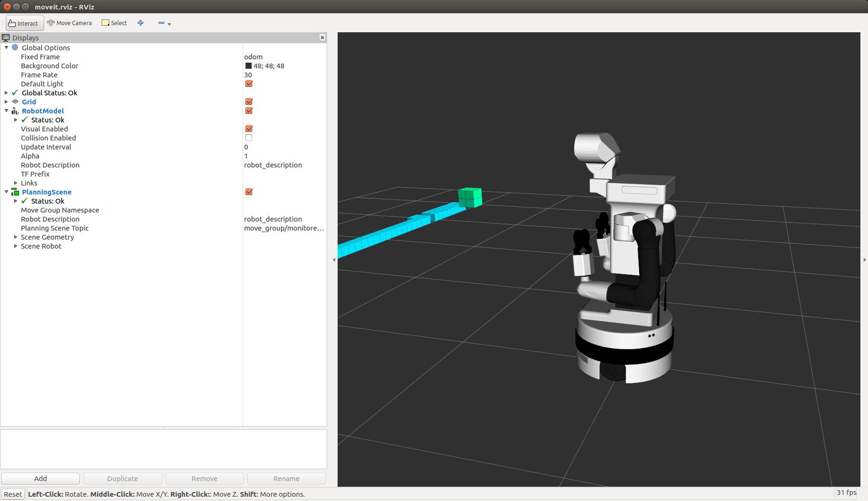This screenshot has height=501, width=868.
Task: Click the robot model in 3D view
Action: click(624, 259)
